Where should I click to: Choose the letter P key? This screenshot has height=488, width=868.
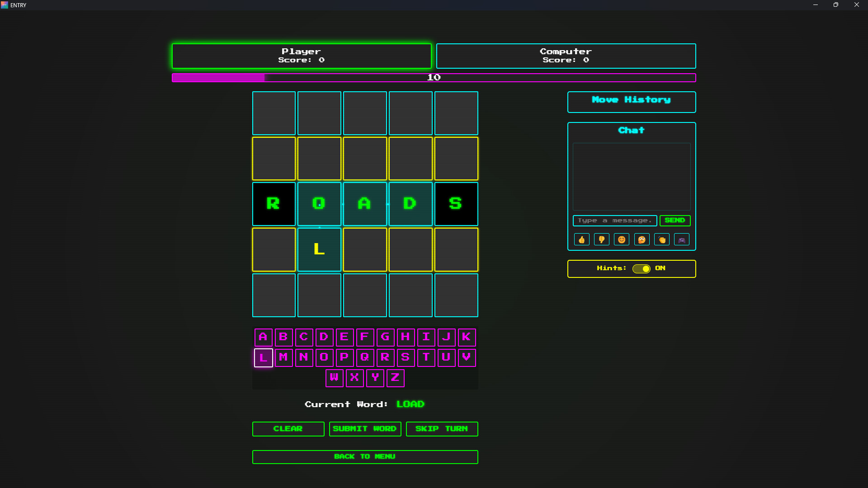345,358
